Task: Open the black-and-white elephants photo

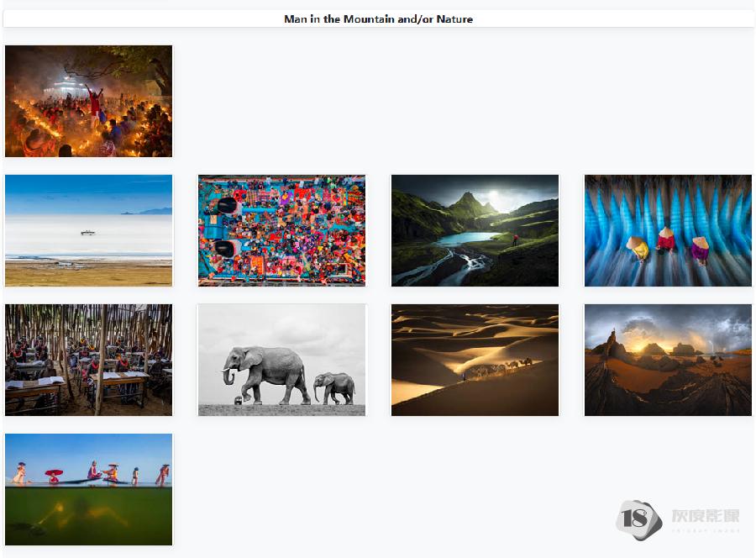Action: coord(281,360)
